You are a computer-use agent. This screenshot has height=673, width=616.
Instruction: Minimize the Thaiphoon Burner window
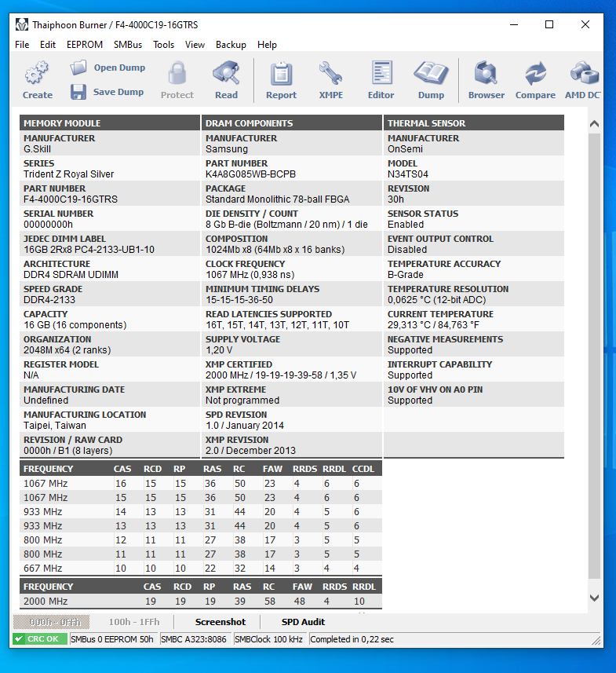click(x=514, y=24)
